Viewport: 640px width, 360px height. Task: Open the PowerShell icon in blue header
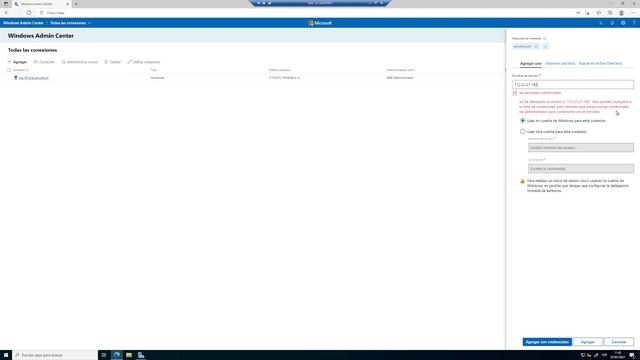pyautogui.click(x=601, y=23)
